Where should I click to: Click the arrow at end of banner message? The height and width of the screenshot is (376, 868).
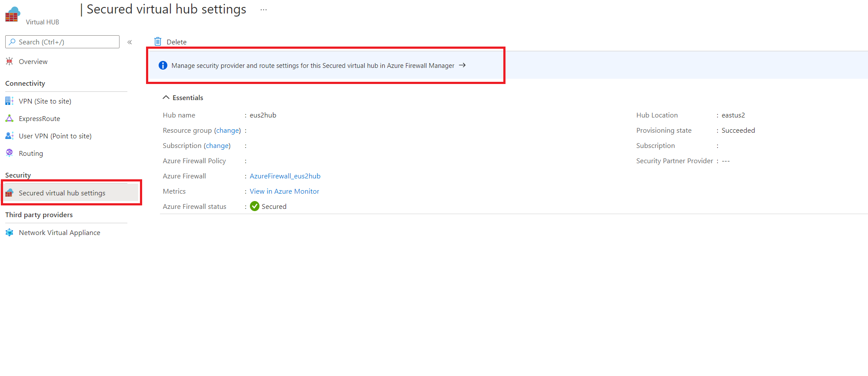tap(462, 65)
